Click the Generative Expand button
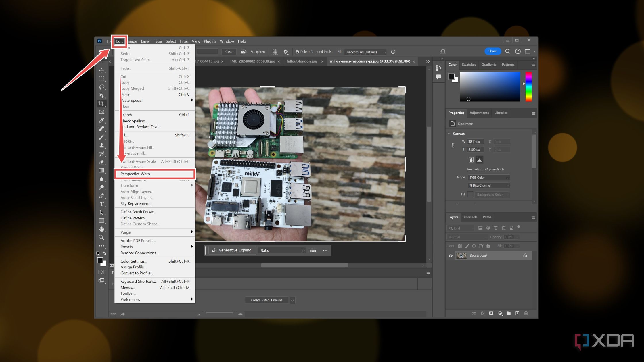This screenshot has height=362, width=644. click(x=232, y=250)
